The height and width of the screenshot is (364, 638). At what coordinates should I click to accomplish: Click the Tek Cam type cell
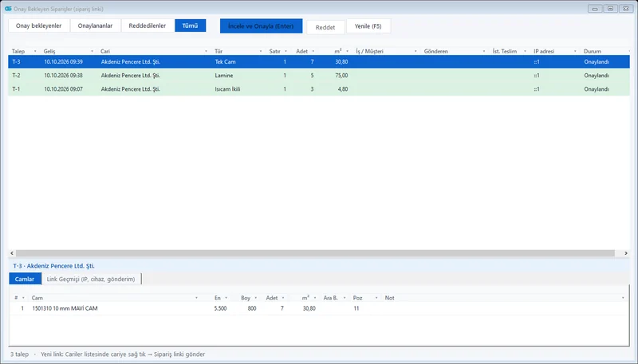pyautogui.click(x=225, y=62)
